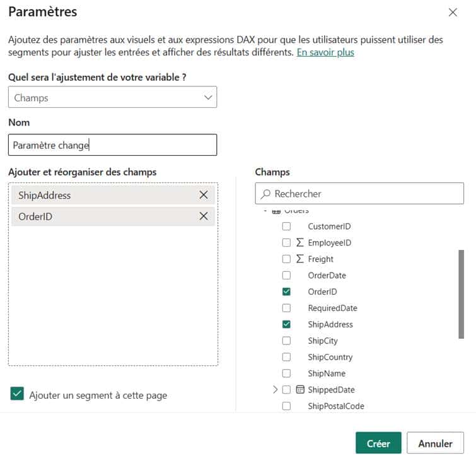
Task: Expand the ShippedDate hierarchy
Action: tap(275, 390)
